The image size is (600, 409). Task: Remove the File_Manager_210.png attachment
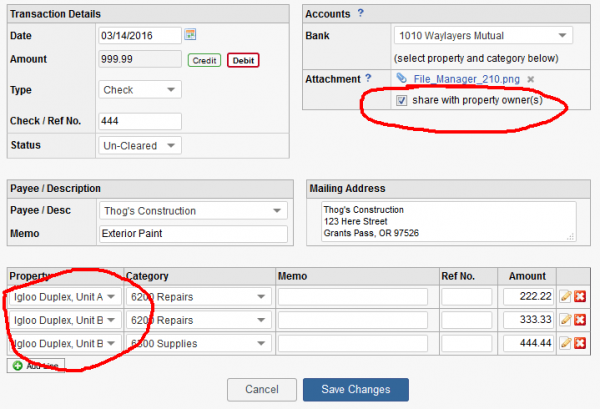click(x=531, y=79)
